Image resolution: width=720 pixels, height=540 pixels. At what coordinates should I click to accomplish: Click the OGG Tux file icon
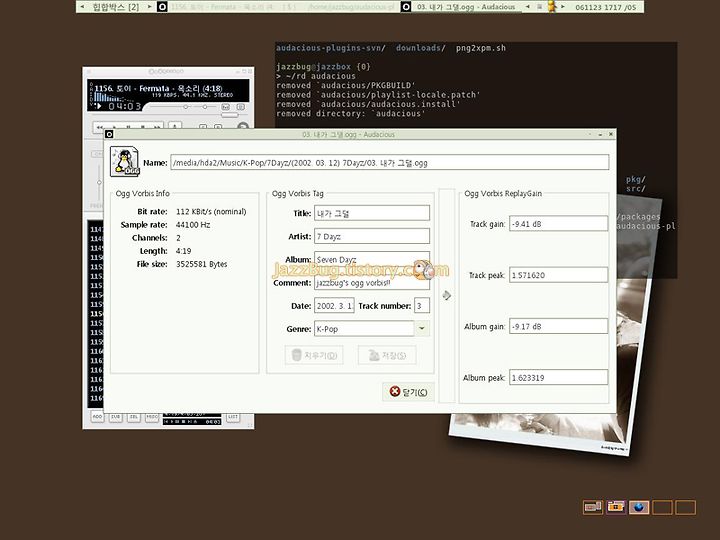click(124, 162)
